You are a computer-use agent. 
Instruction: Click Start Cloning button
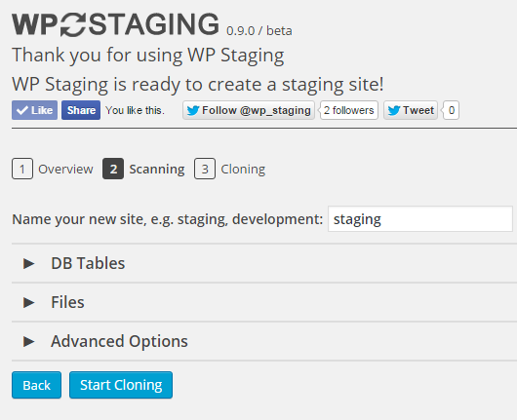[x=121, y=385]
